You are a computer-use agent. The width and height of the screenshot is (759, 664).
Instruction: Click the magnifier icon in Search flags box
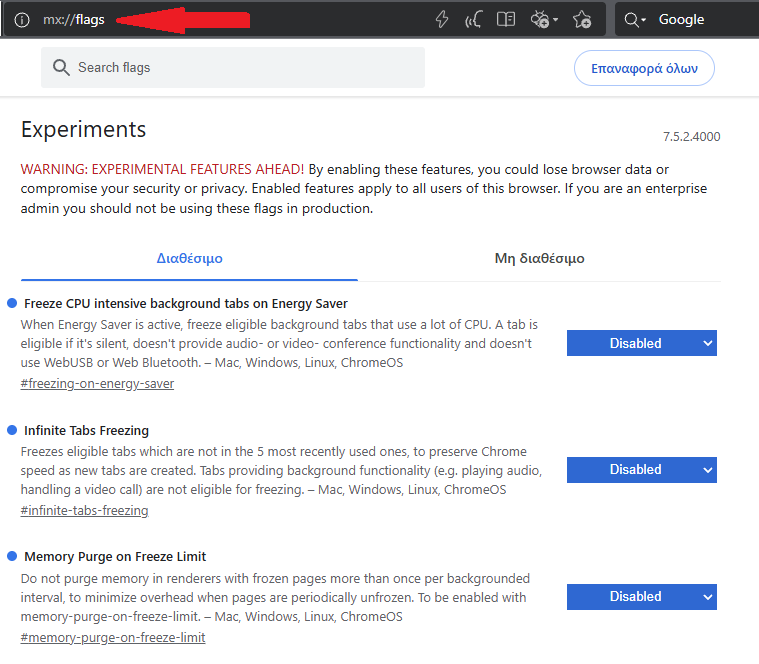(61, 68)
